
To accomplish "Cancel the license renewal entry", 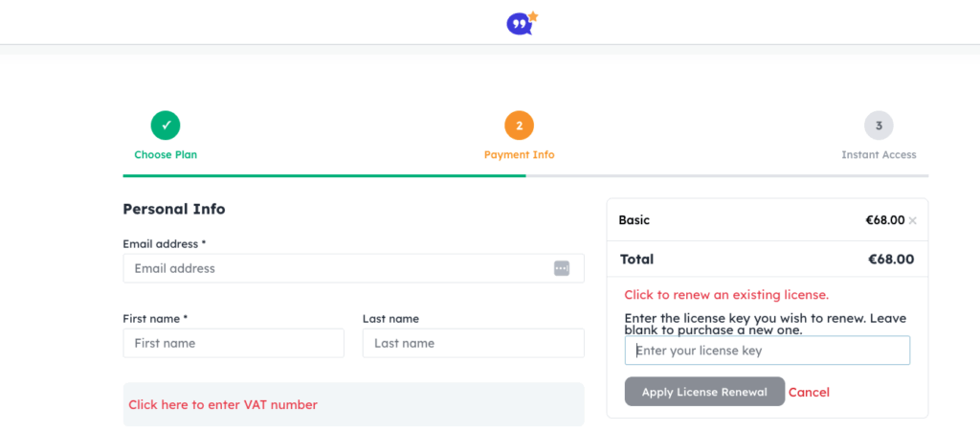I will 809,393.
